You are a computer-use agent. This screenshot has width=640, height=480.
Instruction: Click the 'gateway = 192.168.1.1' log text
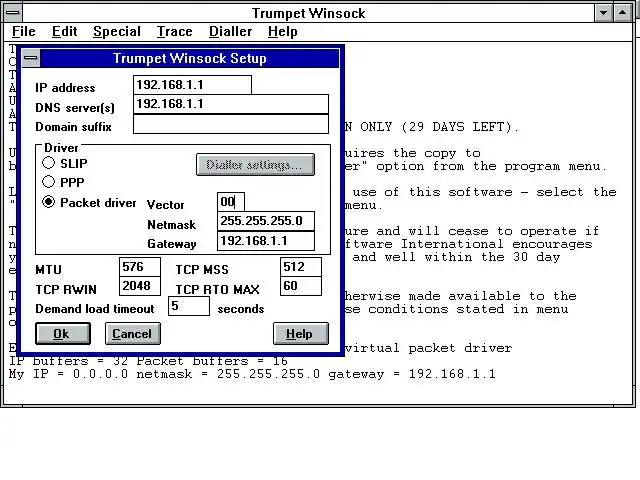point(412,374)
